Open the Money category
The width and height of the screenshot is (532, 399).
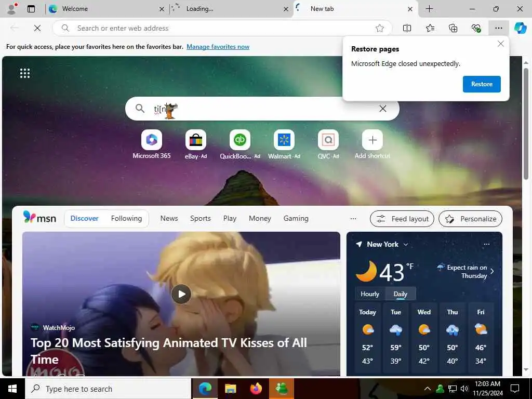click(x=260, y=219)
